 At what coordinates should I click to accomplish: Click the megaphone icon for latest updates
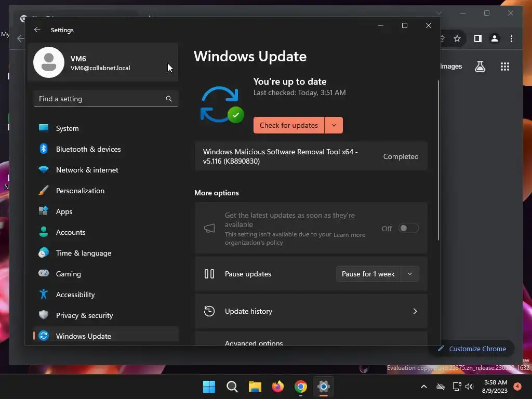[x=209, y=229]
